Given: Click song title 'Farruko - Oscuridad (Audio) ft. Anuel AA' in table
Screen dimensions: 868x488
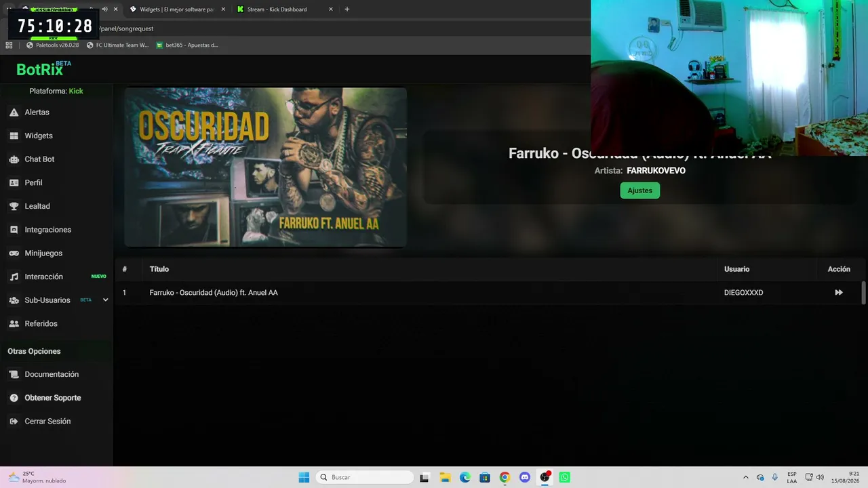Looking at the screenshot, I should pyautogui.click(x=214, y=293).
